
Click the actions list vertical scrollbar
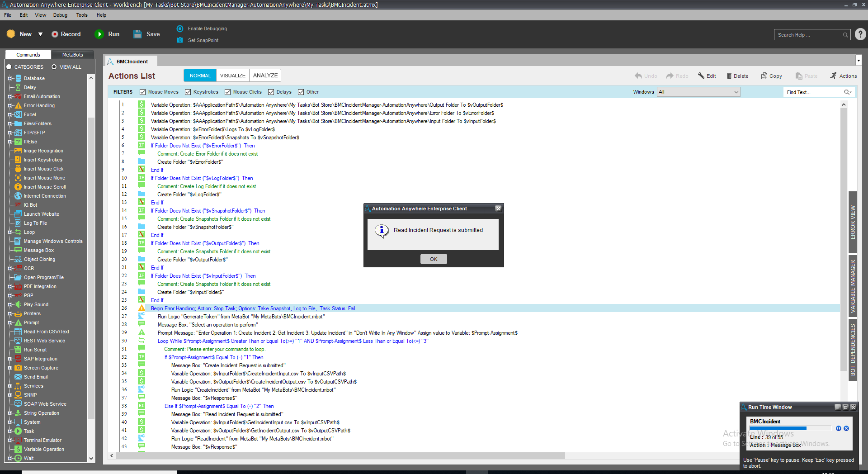click(x=844, y=239)
